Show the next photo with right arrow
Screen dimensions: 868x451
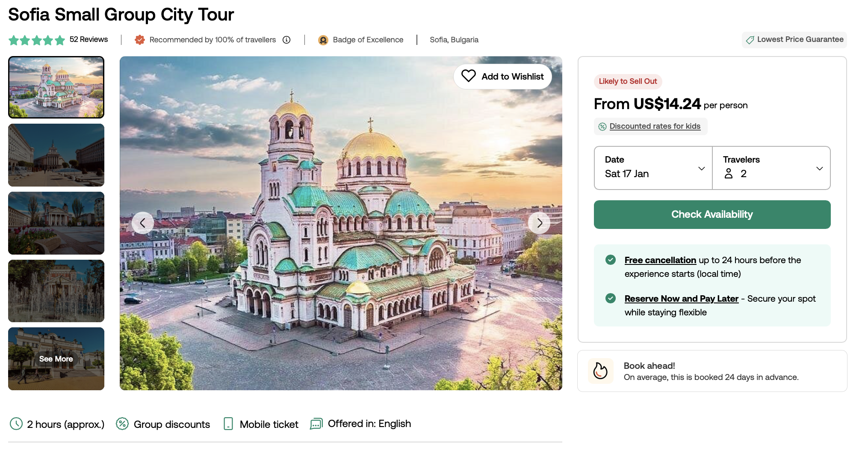(x=539, y=223)
